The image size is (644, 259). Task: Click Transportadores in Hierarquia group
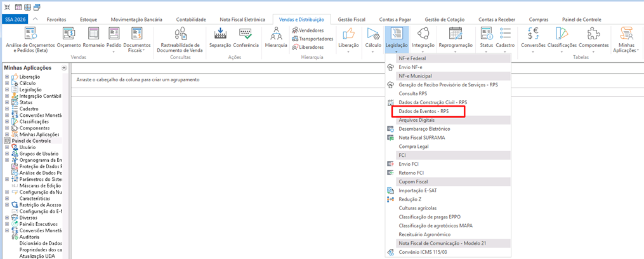pos(312,39)
